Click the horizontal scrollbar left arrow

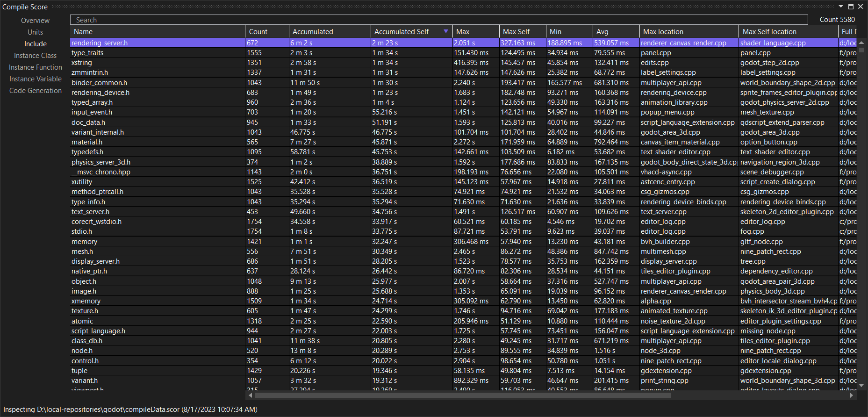[x=250, y=395]
